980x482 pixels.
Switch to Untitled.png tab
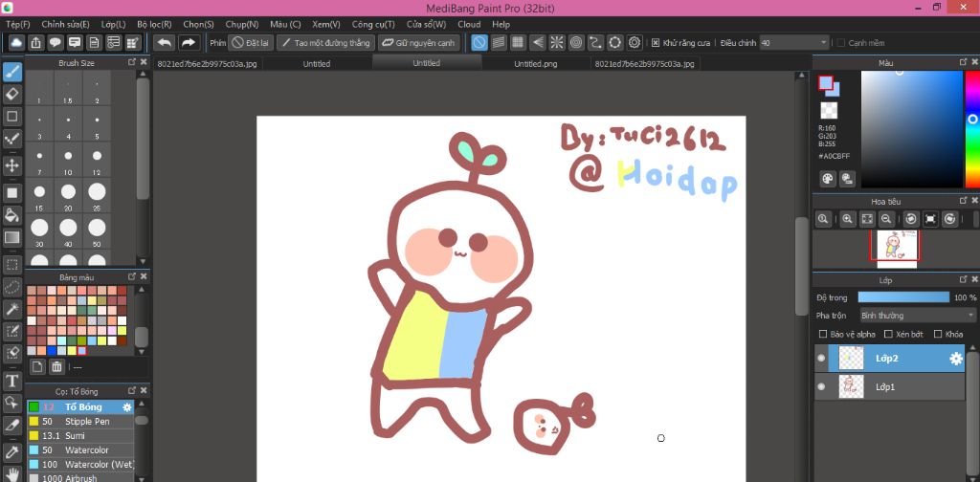[x=536, y=64]
